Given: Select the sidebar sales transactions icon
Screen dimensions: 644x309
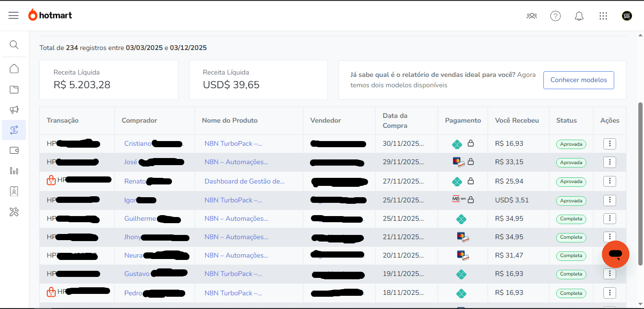Looking at the screenshot, I should [14, 130].
